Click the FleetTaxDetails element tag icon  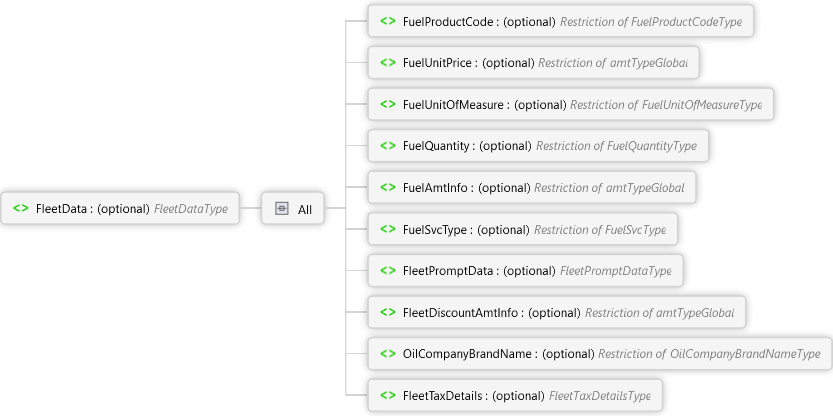(x=387, y=395)
